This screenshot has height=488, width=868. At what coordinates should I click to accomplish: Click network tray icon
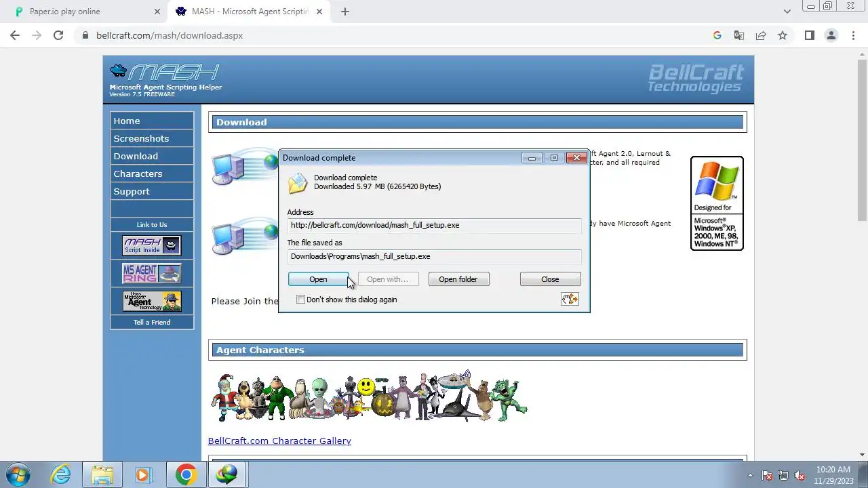pos(783,475)
